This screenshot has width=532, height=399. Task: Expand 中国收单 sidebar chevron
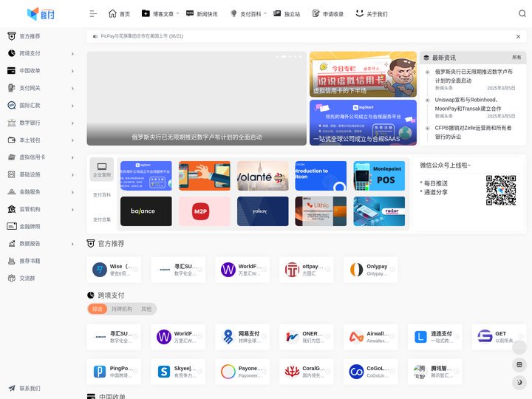pos(72,71)
